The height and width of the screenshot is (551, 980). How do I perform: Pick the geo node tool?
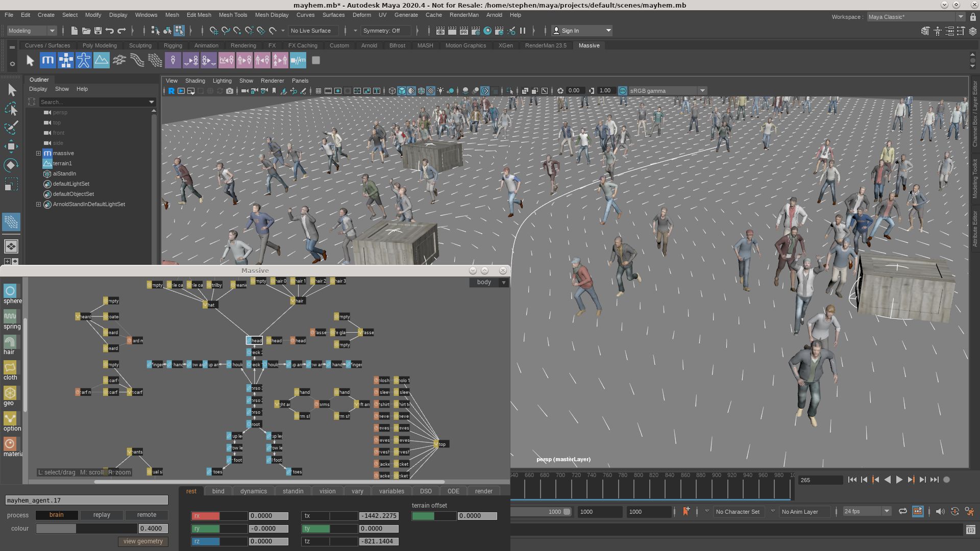click(10, 393)
